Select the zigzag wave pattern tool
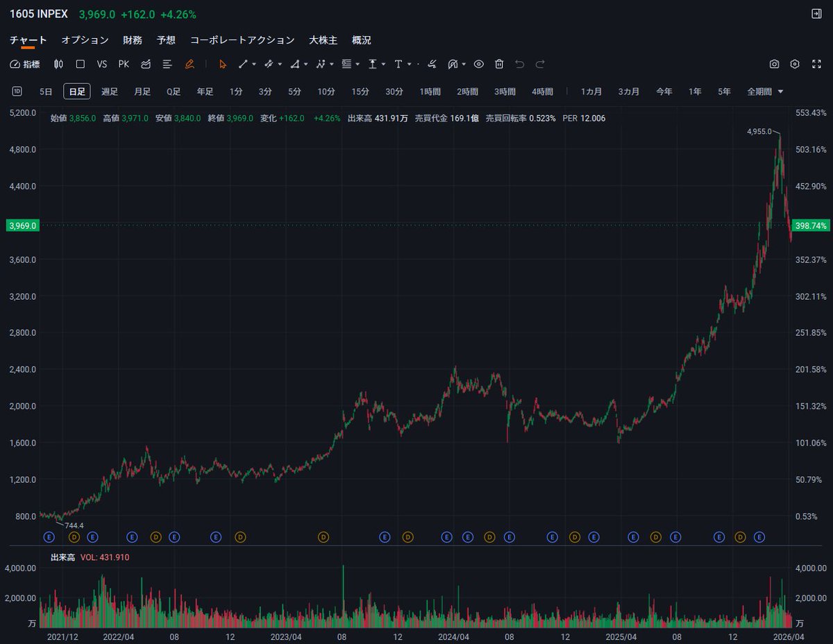 tap(321, 64)
